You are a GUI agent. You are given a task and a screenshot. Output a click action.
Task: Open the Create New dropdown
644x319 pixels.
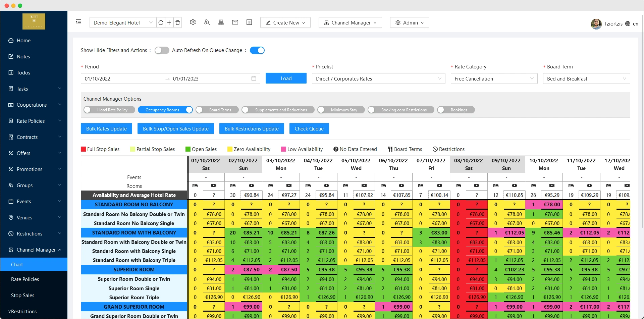tap(285, 22)
